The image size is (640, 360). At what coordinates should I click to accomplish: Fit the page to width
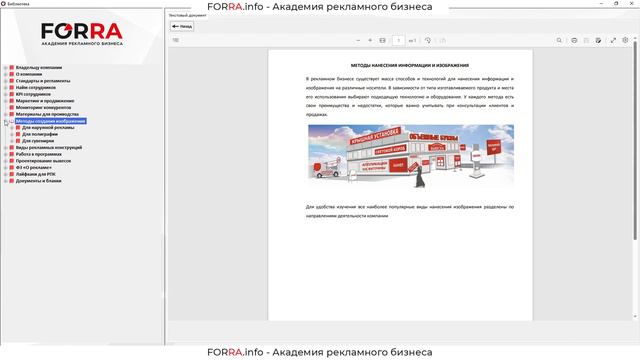click(382, 40)
